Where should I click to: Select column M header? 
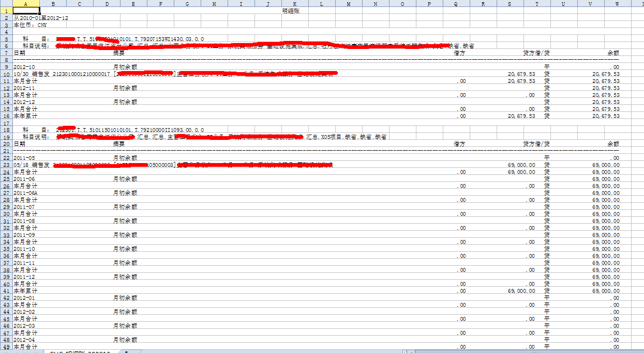(x=348, y=4)
